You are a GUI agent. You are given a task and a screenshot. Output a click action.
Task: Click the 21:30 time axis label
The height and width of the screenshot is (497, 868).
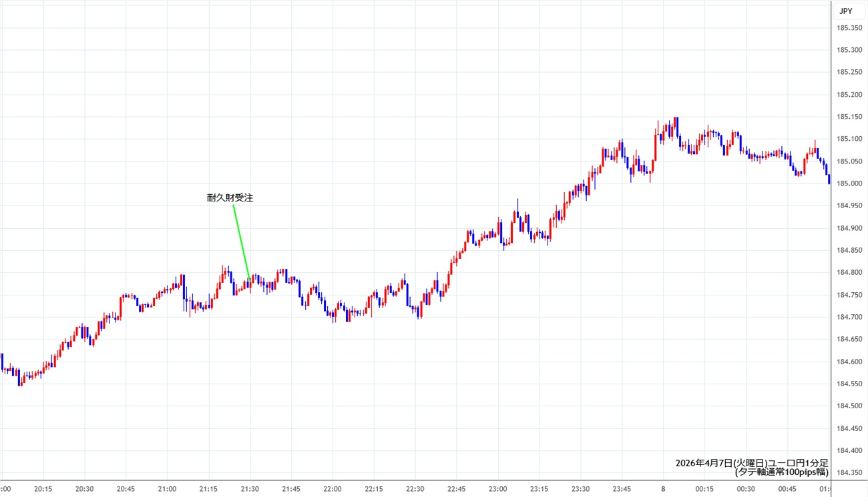pyautogui.click(x=250, y=489)
